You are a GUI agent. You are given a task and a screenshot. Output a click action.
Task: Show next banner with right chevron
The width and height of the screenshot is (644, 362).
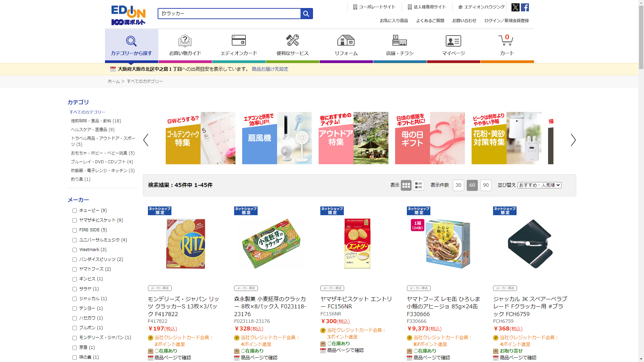tap(573, 140)
